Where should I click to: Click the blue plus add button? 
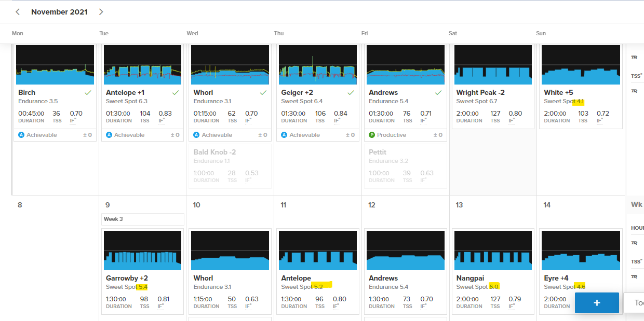[x=597, y=303]
